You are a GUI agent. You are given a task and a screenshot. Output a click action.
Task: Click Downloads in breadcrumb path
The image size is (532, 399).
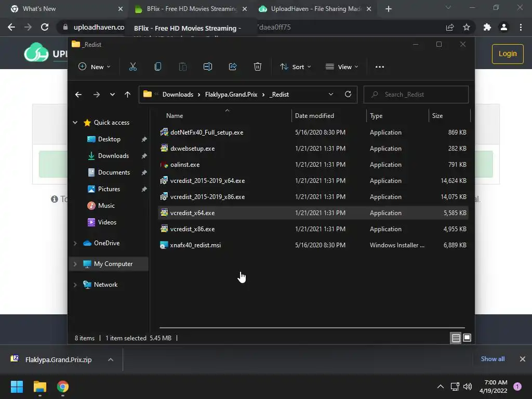pos(178,95)
